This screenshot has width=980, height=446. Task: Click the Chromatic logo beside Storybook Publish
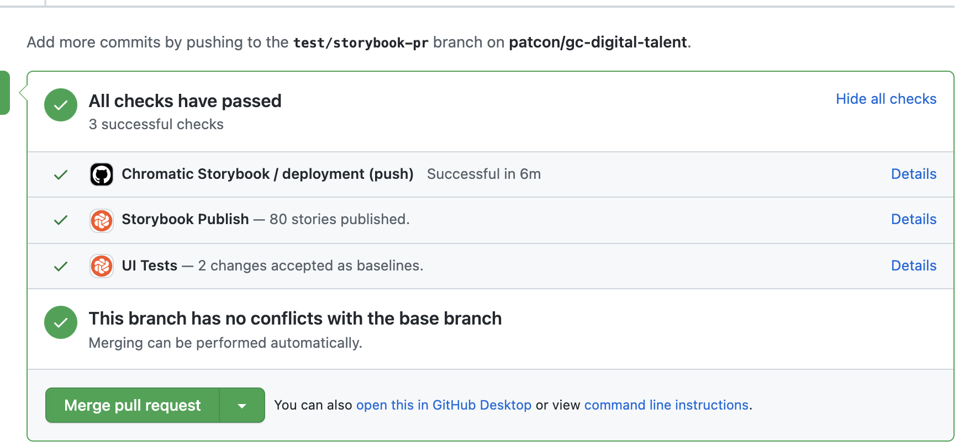pos(102,220)
